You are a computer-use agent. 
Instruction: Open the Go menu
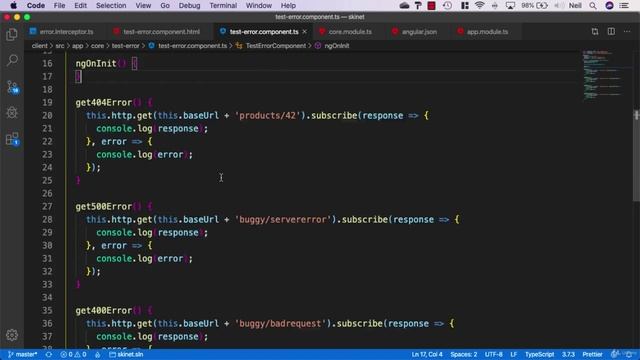coord(165,6)
